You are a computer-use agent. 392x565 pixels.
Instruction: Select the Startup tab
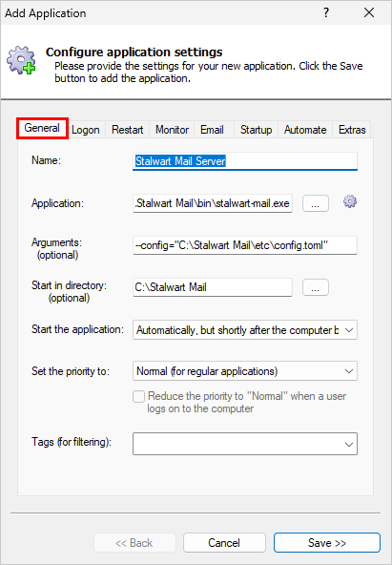pos(256,130)
